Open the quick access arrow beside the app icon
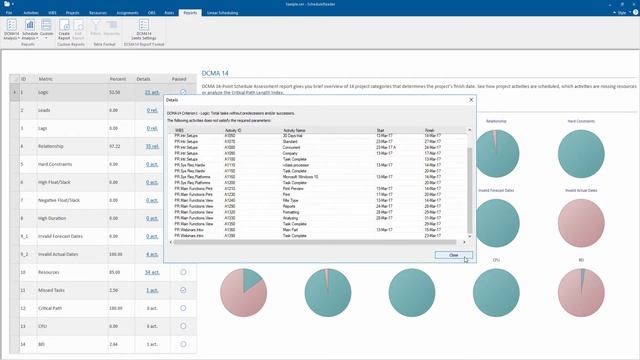 tap(13, 4)
